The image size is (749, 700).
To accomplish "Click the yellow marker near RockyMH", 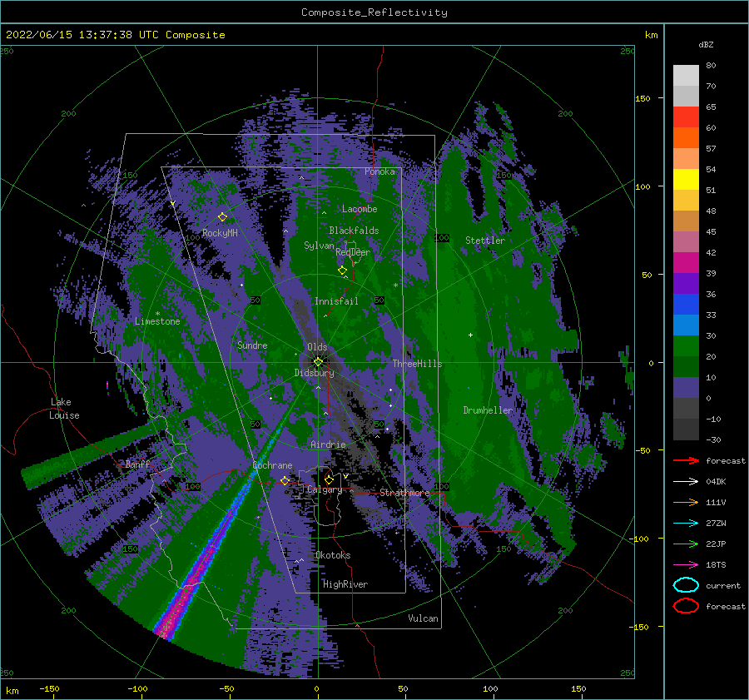I will pos(222,217).
